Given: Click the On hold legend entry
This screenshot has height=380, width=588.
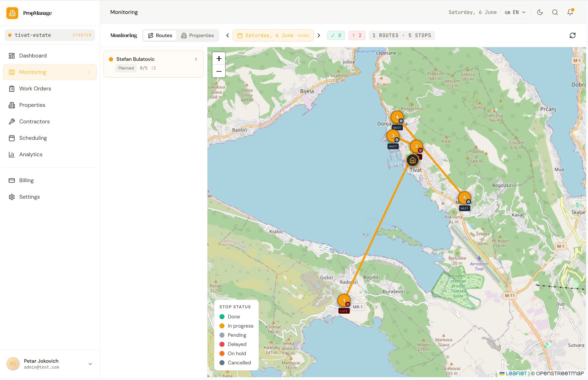Looking at the screenshot, I should (233, 353).
